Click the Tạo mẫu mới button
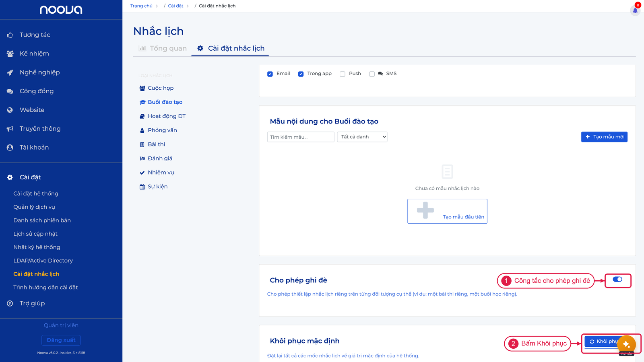 [604, 137]
